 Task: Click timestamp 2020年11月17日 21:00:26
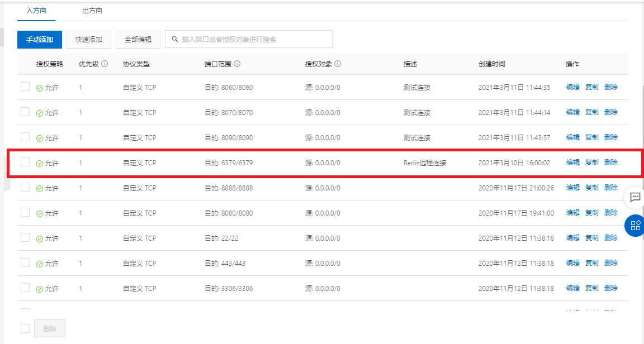click(x=516, y=188)
